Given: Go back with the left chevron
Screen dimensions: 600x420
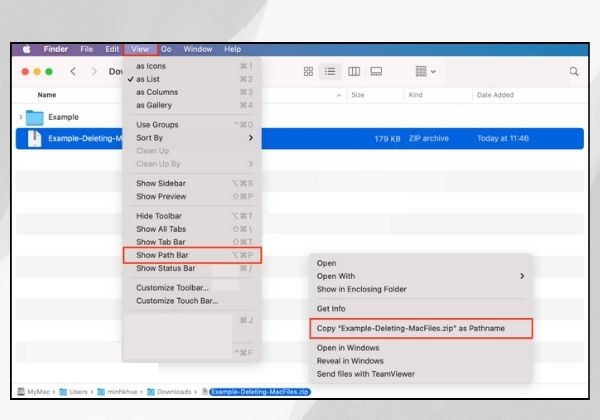Looking at the screenshot, I should click(73, 72).
